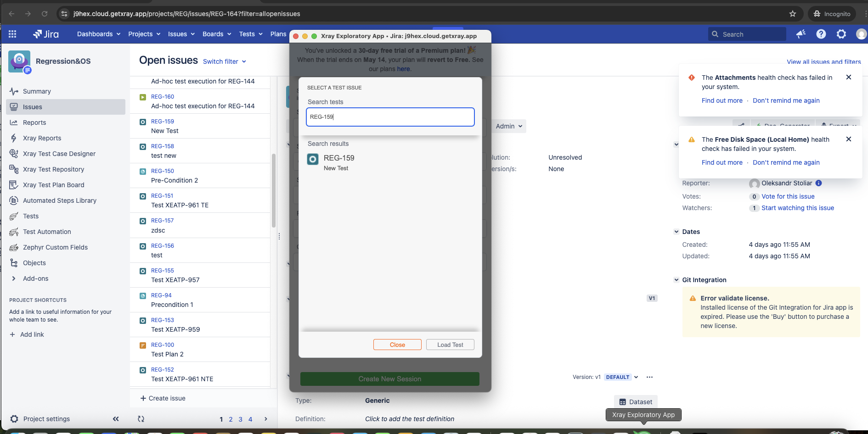The height and width of the screenshot is (434, 868).
Task: Open issue REG-160 in the list
Action: pyautogui.click(x=200, y=101)
